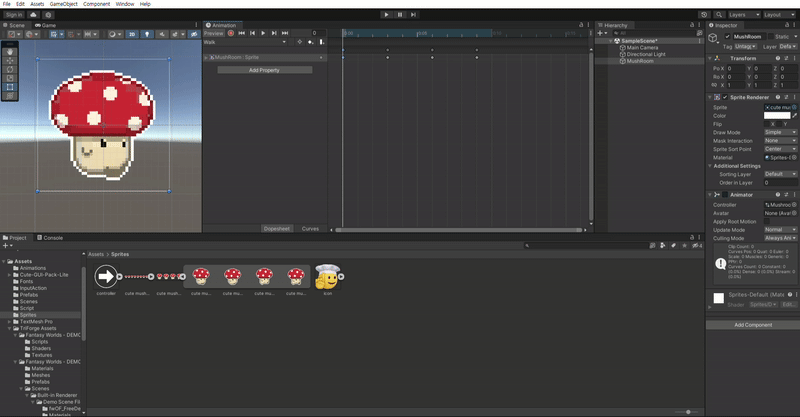Click the Add Keyframe icon
This screenshot has width=800, height=417.
pyautogui.click(x=311, y=42)
